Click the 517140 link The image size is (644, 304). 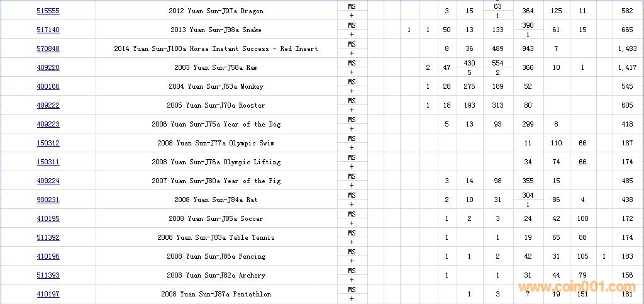pyautogui.click(x=48, y=30)
